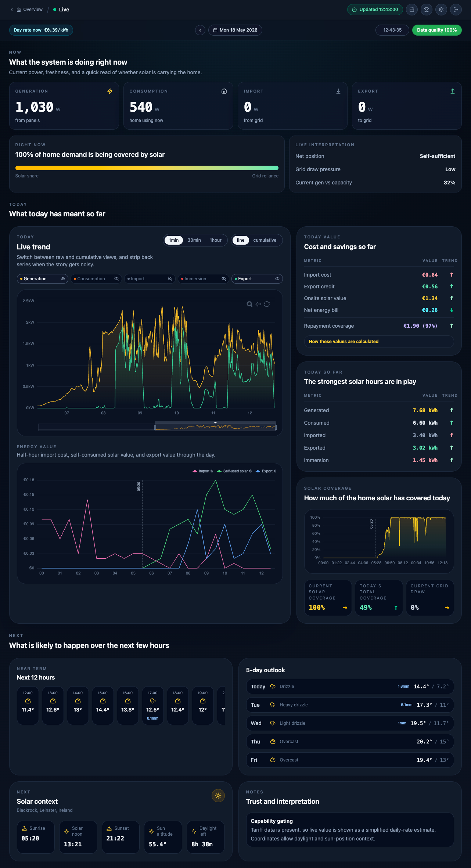This screenshot has width=471, height=868.
Task: Click the logout icon in header
Action: click(x=456, y=10)
